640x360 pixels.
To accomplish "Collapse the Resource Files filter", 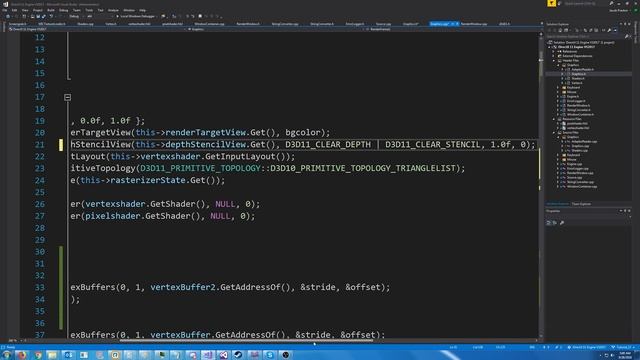I will coord(554,119).
